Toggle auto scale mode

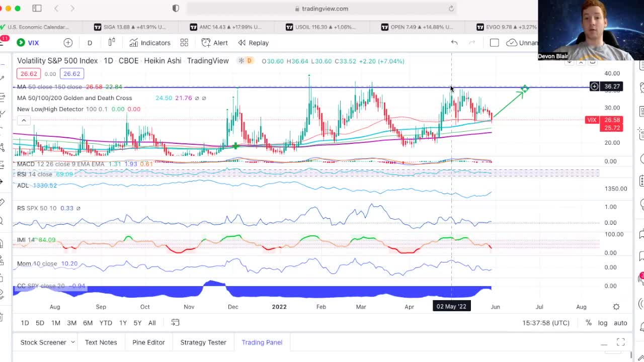coord(620,323)
